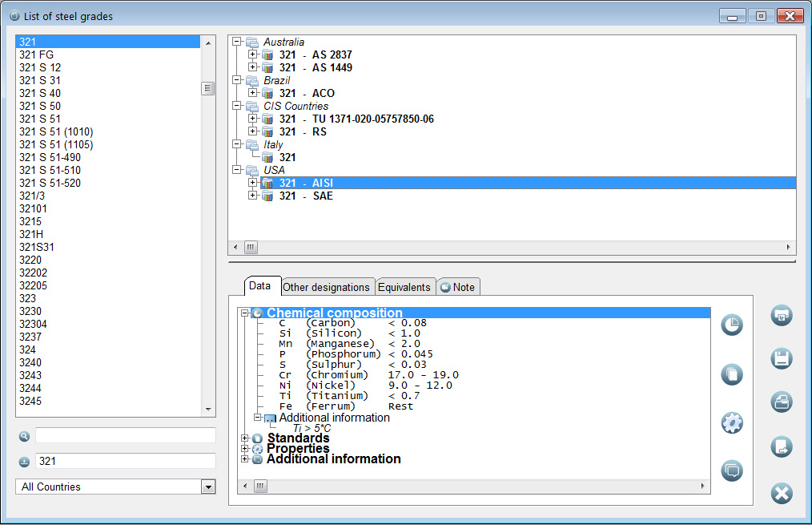Click the right arrow of the data panel scrollbar
This screenshot has height=525, width=812.
coord(703,487)
